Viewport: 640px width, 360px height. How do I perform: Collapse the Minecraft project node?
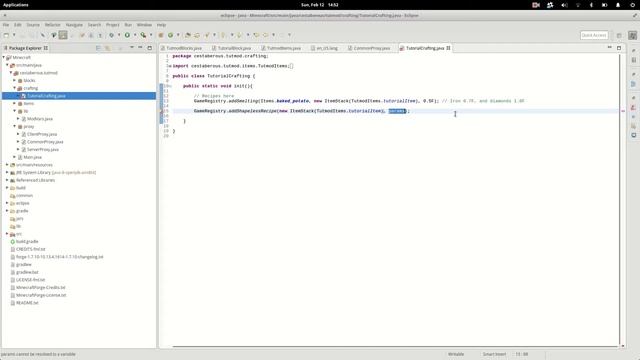[4, 58]
